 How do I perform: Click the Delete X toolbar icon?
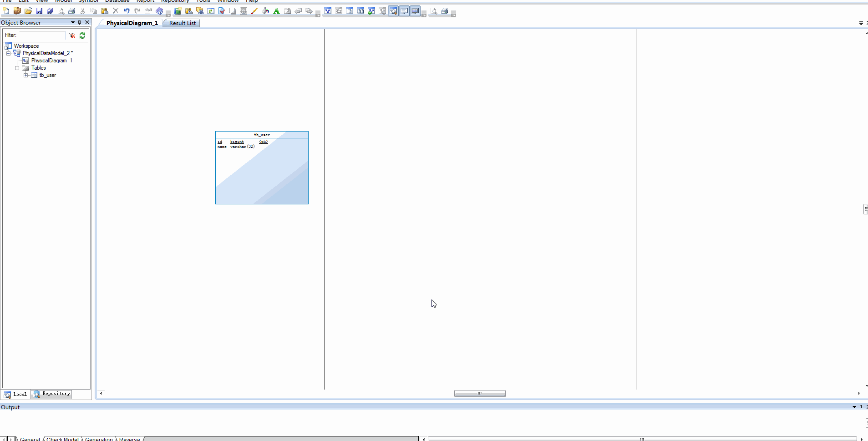pos(116,11)
